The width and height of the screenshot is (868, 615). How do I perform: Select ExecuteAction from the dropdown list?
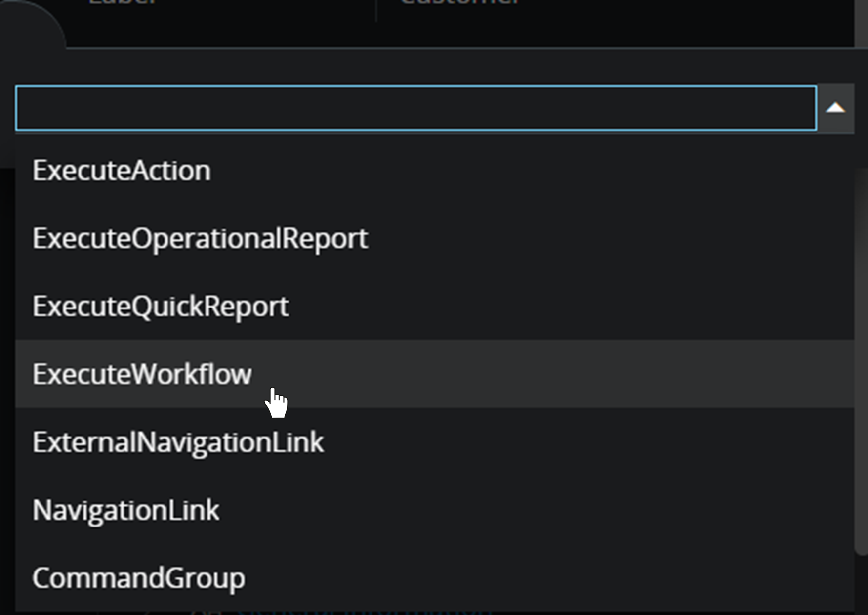[122, 171]
